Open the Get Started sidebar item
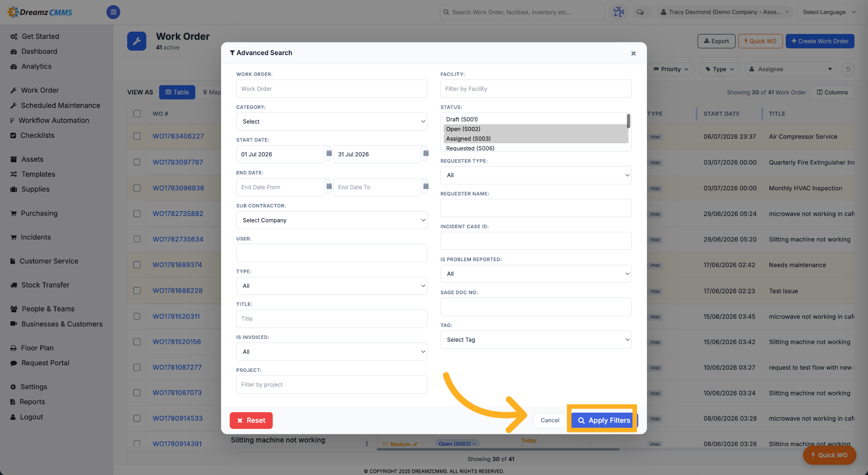The image size is (868, 475). [40, 36]
